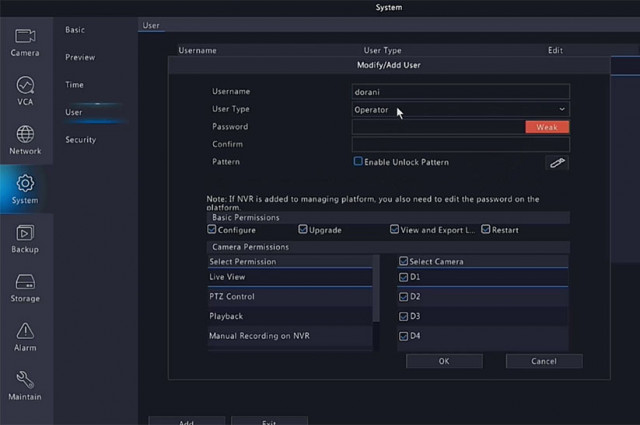Click the Add button at bottom
The image size is (640, 425).
(187, 421)
